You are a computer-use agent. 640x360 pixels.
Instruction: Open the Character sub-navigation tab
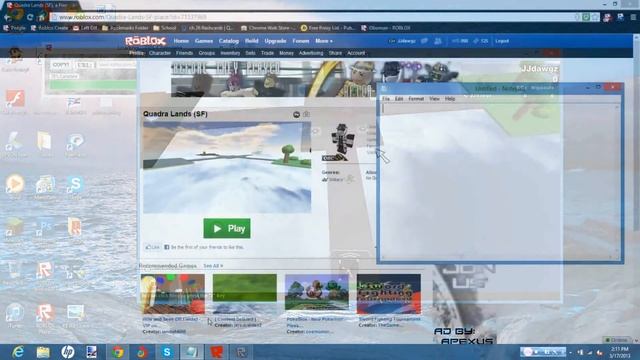pyautogui.click(x=160, y=53)
